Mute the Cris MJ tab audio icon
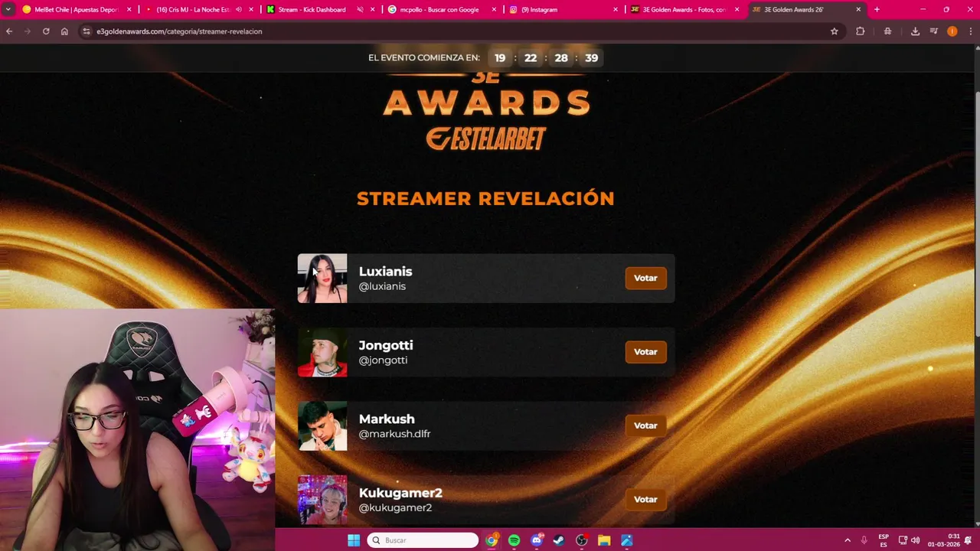 [239, 10]
